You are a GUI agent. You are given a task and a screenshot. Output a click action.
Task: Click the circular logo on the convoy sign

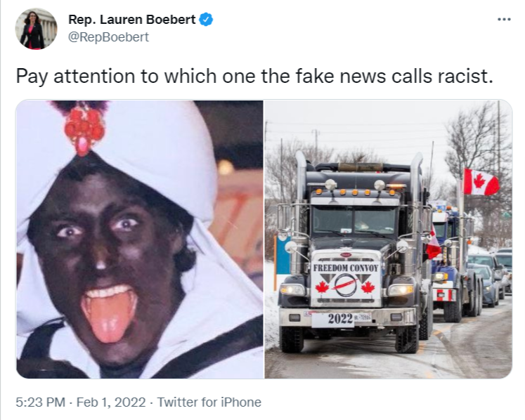pyautogui.click(x=346, y=285)
